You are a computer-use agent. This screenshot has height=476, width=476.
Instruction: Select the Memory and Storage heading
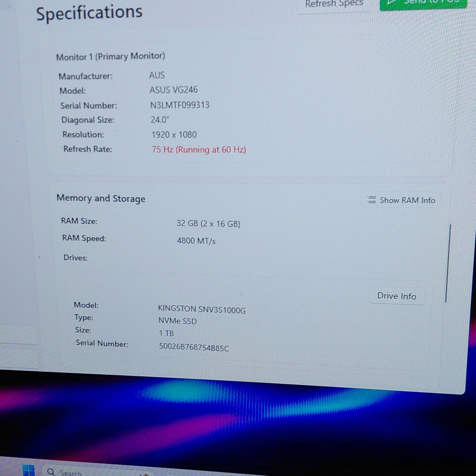tap(101, 198)
